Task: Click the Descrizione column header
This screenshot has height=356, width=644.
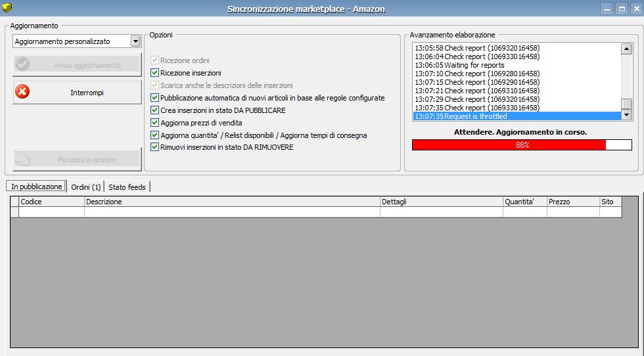Action: tap(232, 202)
